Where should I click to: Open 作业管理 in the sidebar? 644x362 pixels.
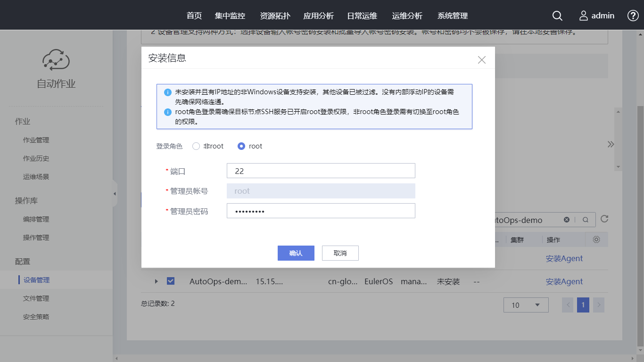36,140
